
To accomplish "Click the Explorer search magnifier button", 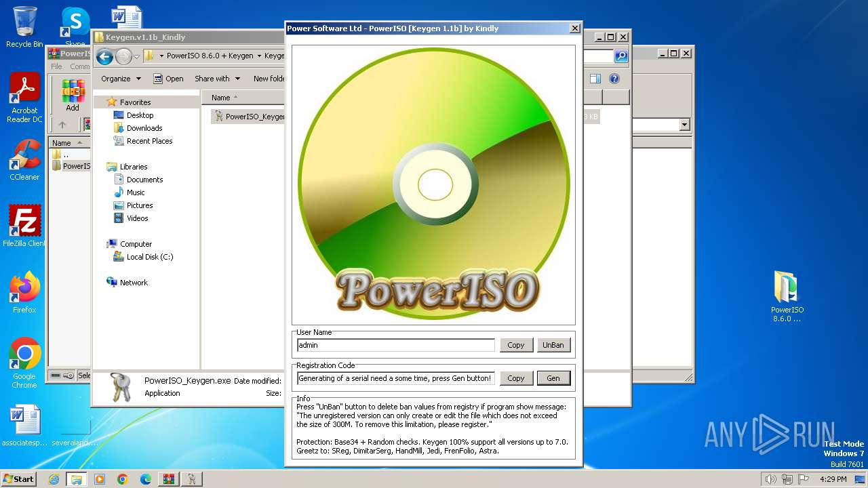I will coord(621,56).
